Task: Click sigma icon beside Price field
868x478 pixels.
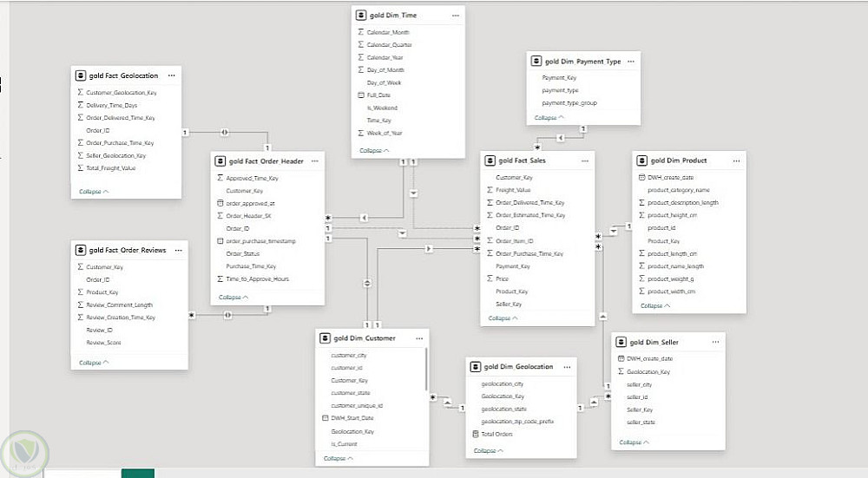Action: click(x=490, y=278)
